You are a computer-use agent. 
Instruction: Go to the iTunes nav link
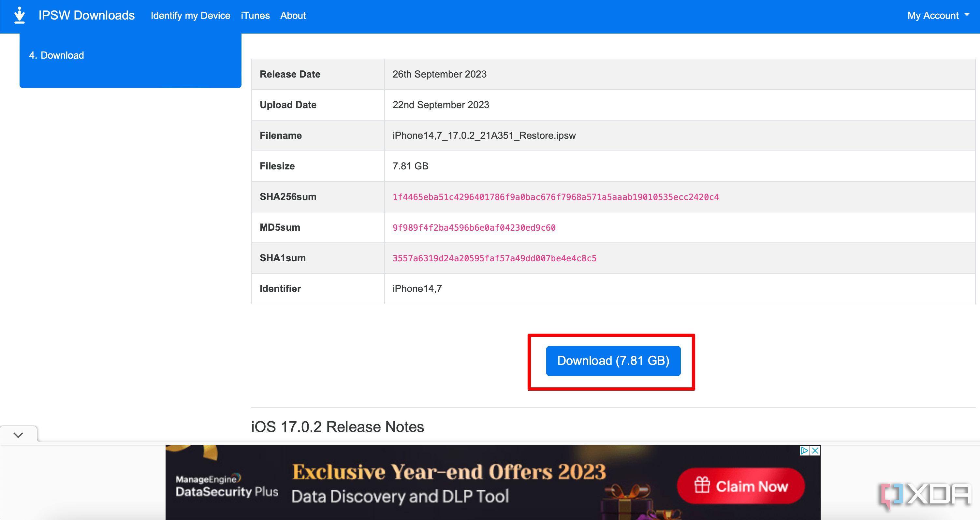(x=255, y=16)
